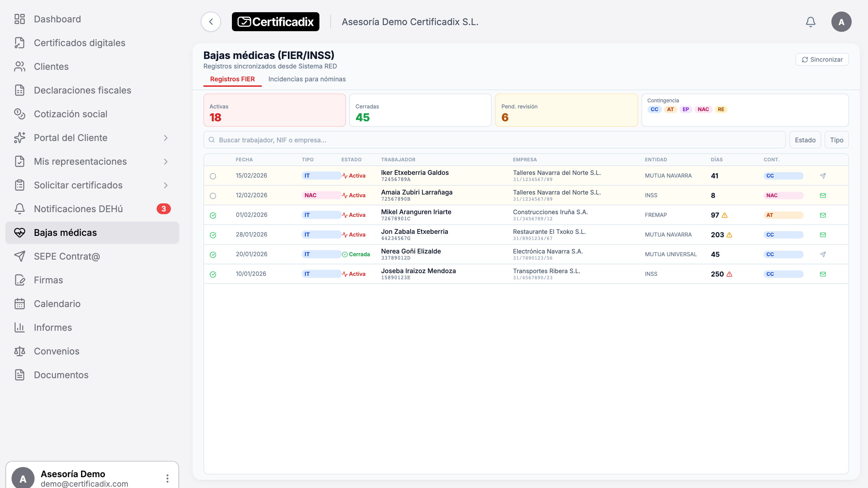
Task: Click mail icon in Amaia Zubiri row
Action: coord(823,196)
